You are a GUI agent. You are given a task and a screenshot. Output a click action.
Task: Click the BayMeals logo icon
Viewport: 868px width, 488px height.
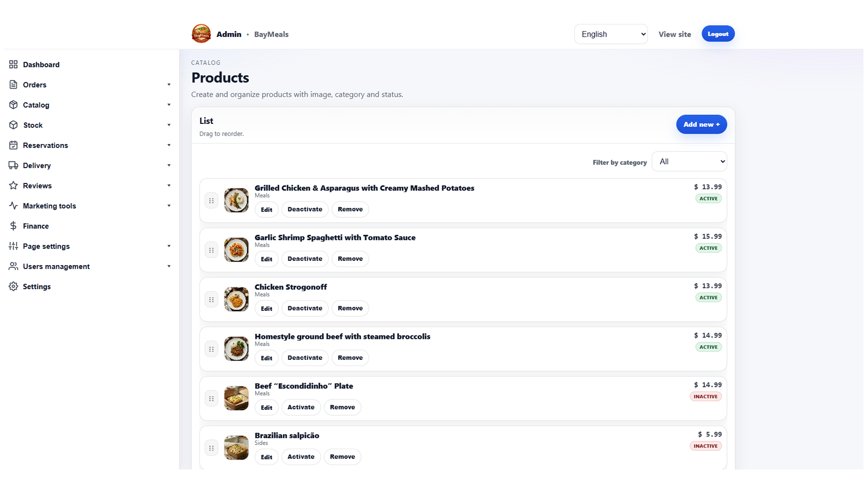(201, 34)
